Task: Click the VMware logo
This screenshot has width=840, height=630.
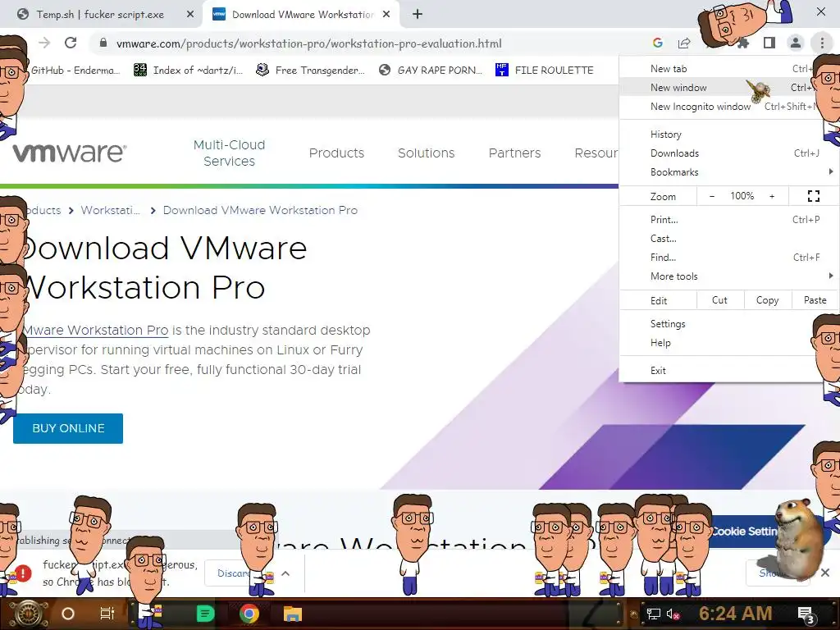Action: point(70,153)
